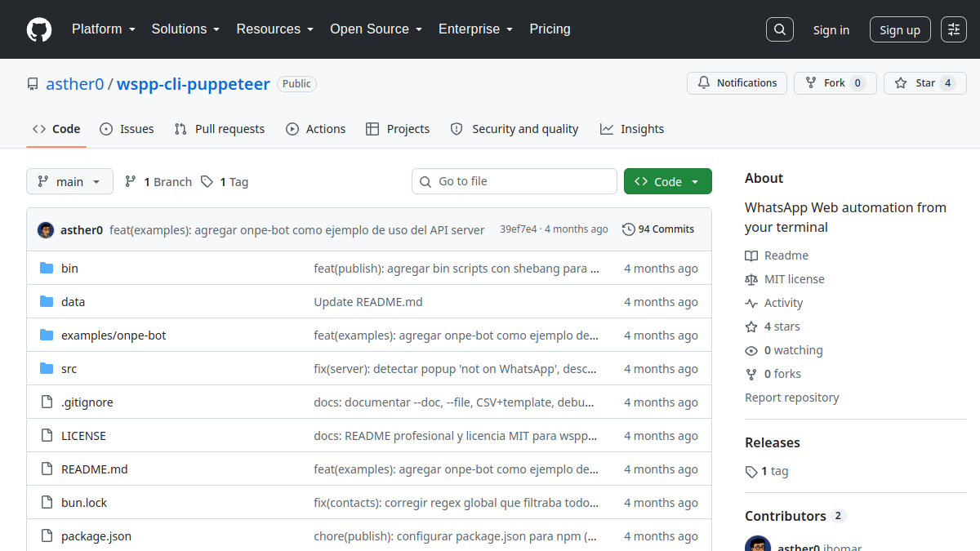This screenshot has width=980, height=551.
Task: Switch to the Code tab
Action: 56,129
